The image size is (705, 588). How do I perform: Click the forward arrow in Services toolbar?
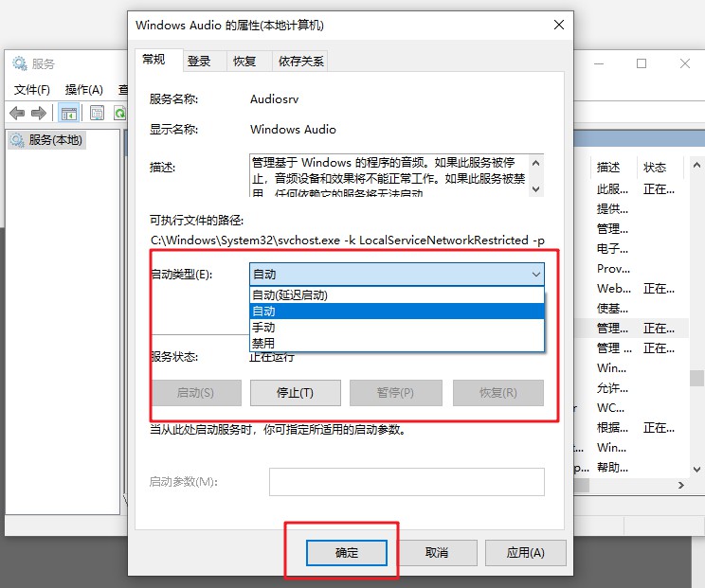tap(38, 114)
